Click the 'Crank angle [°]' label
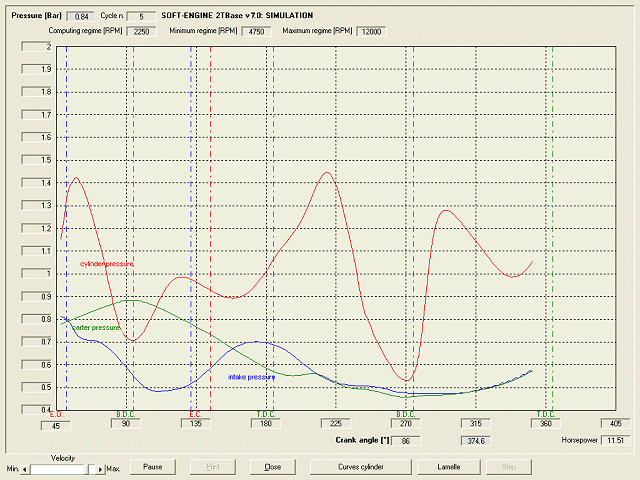The image size is (640, 480). coord(362,440)
